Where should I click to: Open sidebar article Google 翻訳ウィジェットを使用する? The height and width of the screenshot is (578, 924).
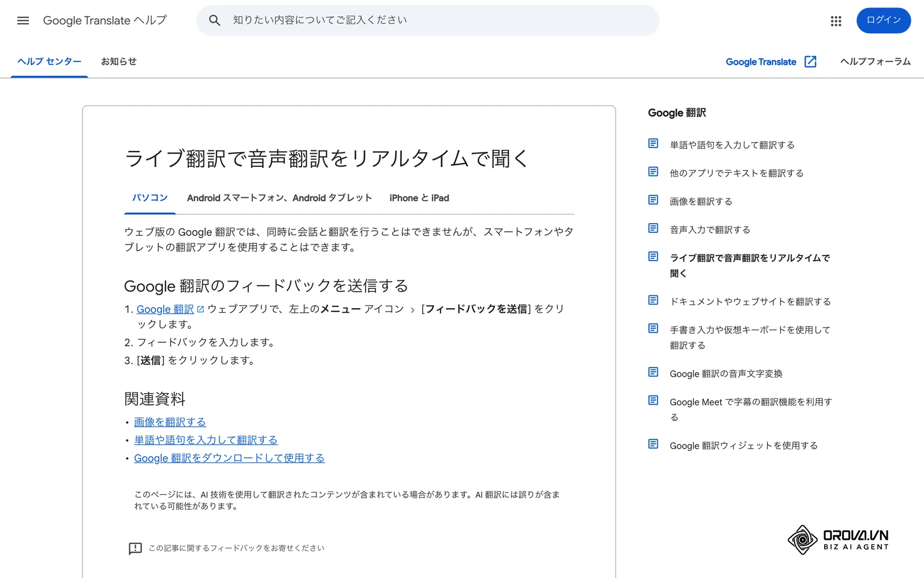[x=743, y=446]
